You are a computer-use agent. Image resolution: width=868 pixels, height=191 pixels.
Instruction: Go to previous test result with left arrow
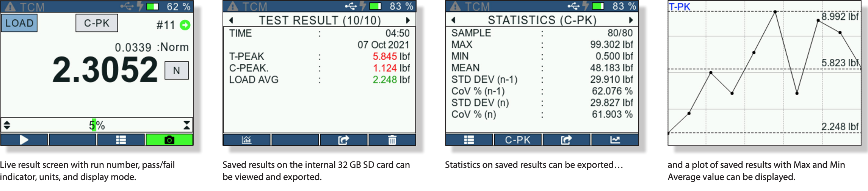[x=231, y=20]
